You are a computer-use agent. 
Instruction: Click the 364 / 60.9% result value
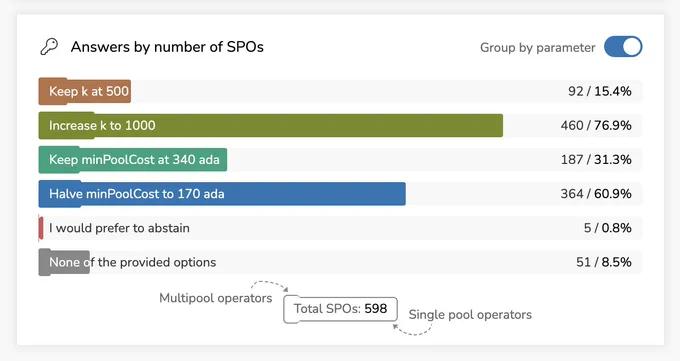[x=596, y=194]
